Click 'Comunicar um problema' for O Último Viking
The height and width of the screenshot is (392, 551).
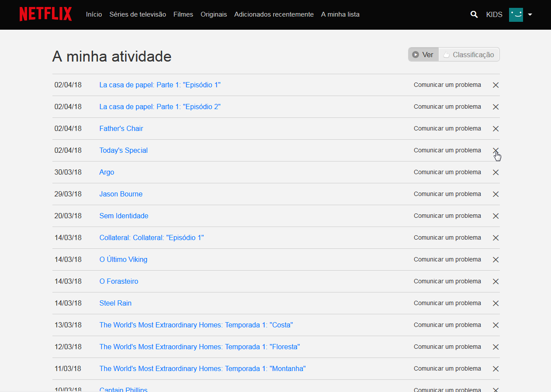[x=447, y=259]
